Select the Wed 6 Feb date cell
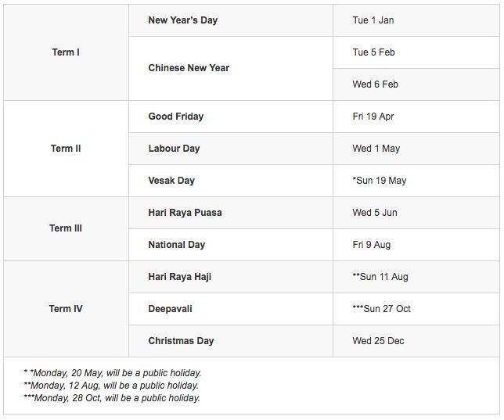Screen dimensions: 504x420 (x=375, y=84)
